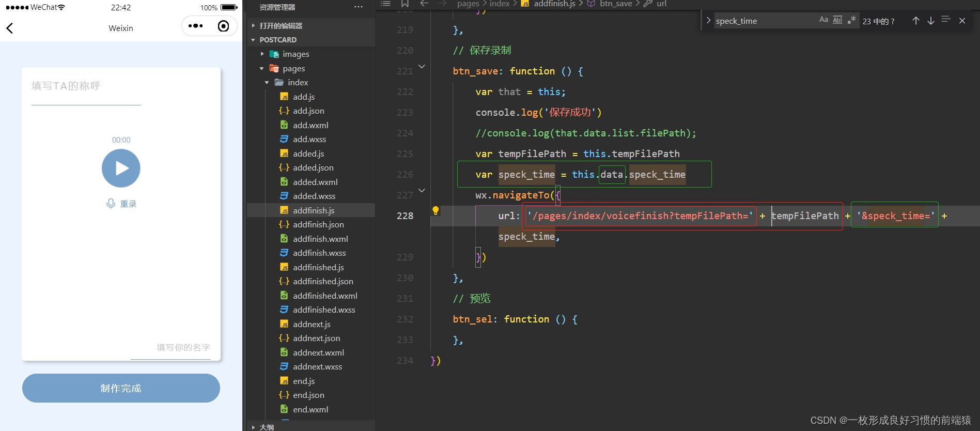Collapse the POSTCARD project section
The image size is (980, 431).
[x=311, y=40]
